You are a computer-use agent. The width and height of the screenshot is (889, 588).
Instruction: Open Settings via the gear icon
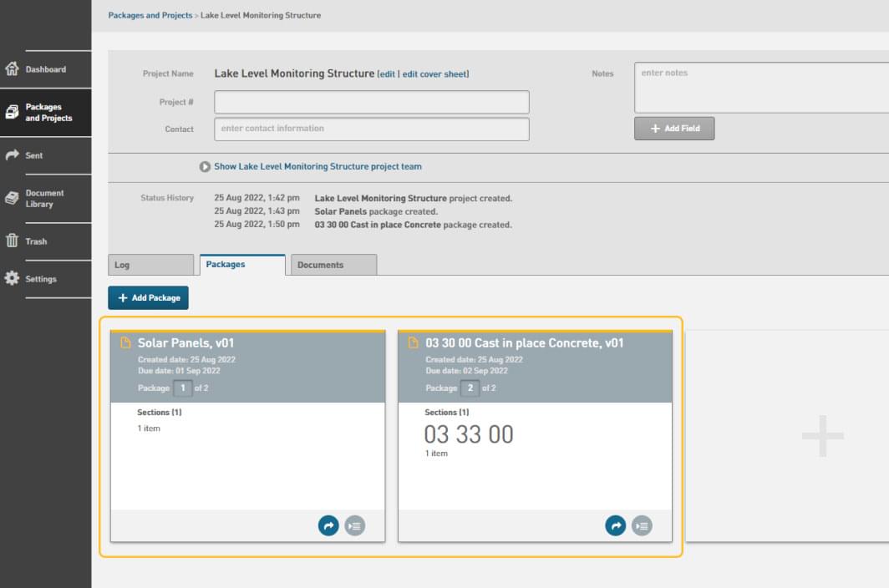pos(12,279)
